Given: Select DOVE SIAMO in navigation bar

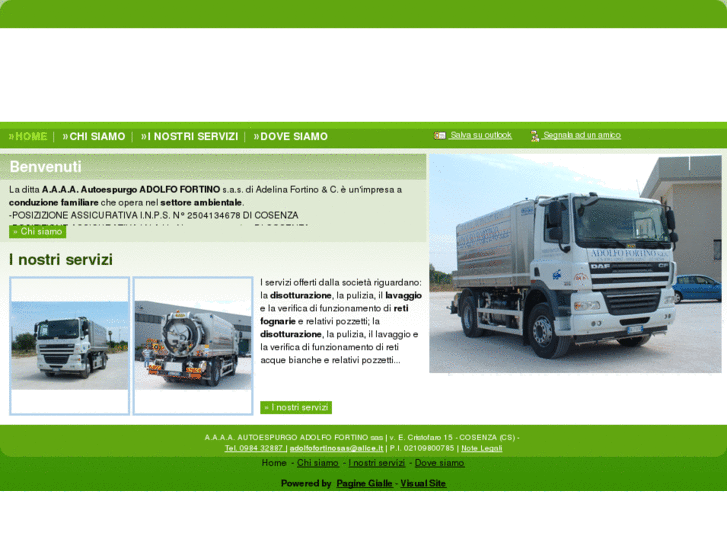Looking at the screenshot, I should click(x=290, y=136).
